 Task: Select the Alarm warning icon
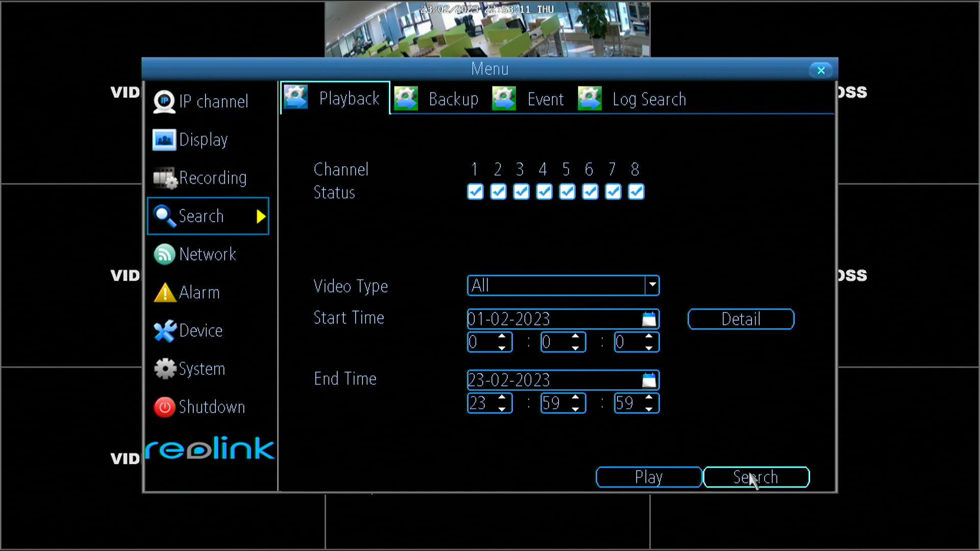click(x=164, y=292)
